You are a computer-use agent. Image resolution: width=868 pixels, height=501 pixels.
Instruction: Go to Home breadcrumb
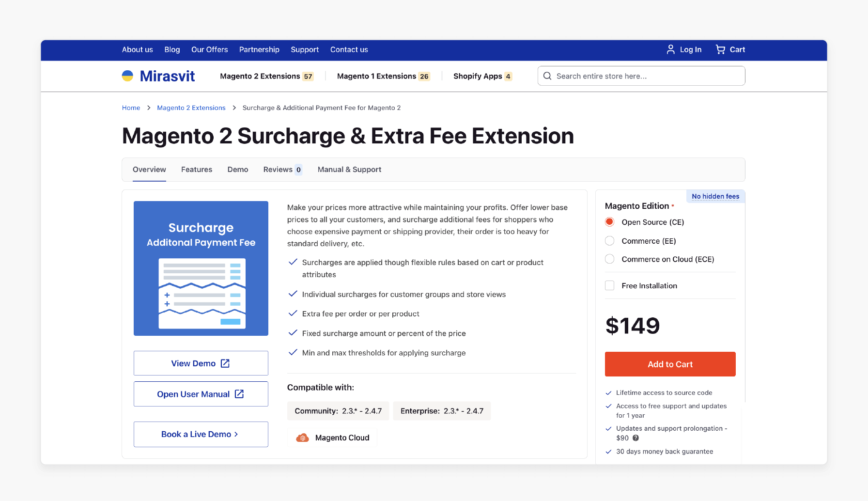[131, 108]
